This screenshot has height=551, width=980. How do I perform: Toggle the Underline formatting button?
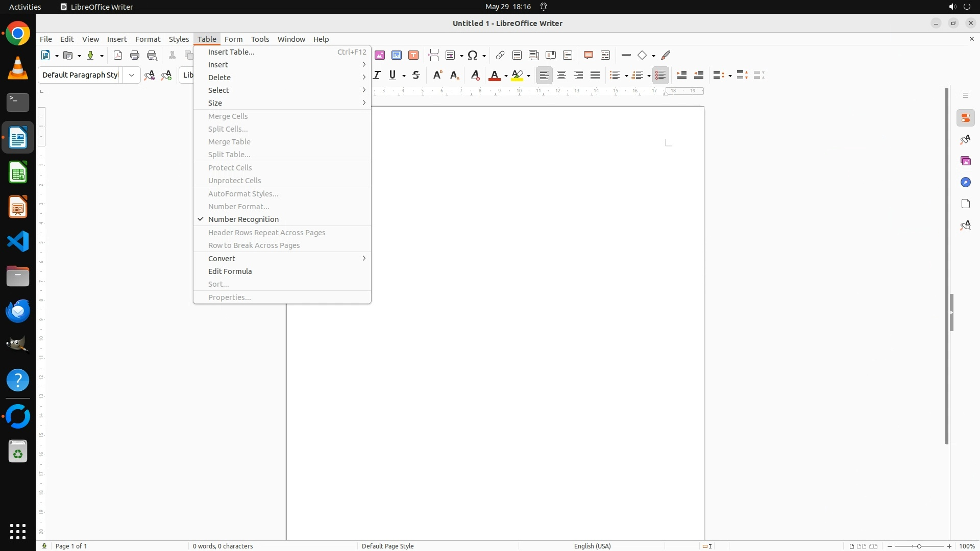pos(392,75)
